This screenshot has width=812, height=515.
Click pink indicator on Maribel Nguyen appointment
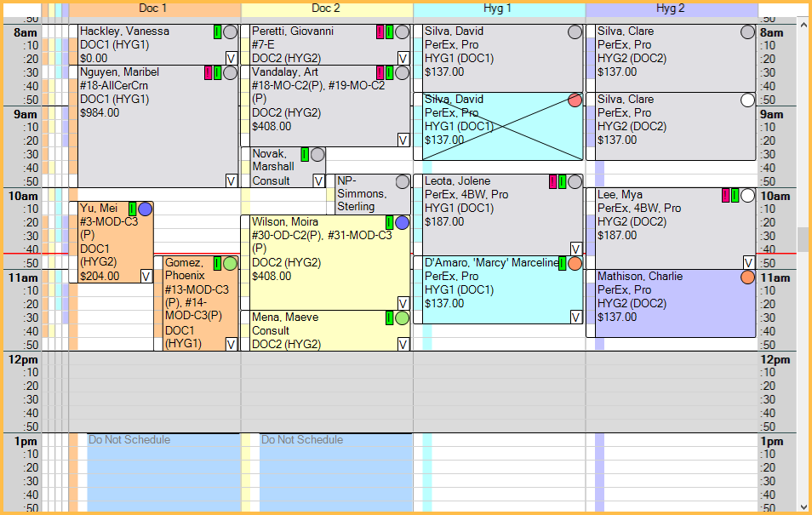click(x=208, y=73)
